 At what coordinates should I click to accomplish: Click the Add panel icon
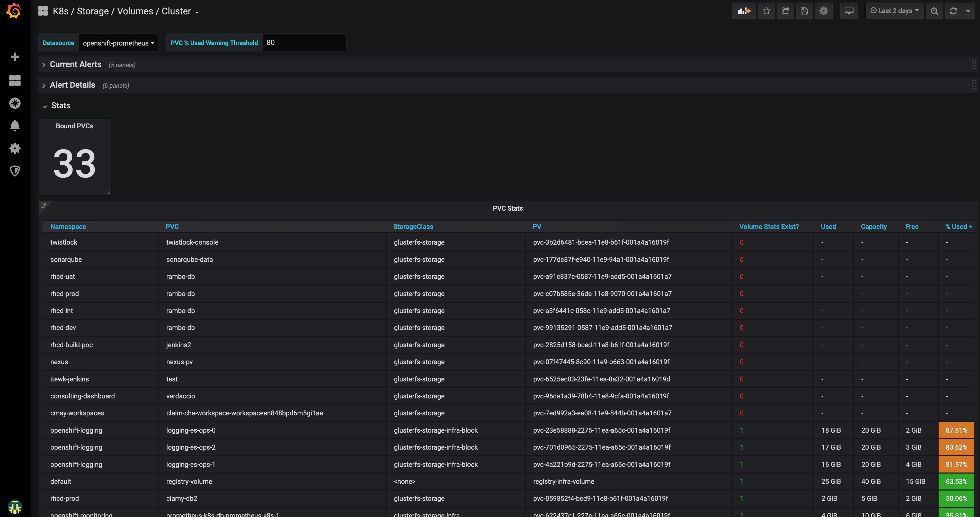(x=744, y=11)
